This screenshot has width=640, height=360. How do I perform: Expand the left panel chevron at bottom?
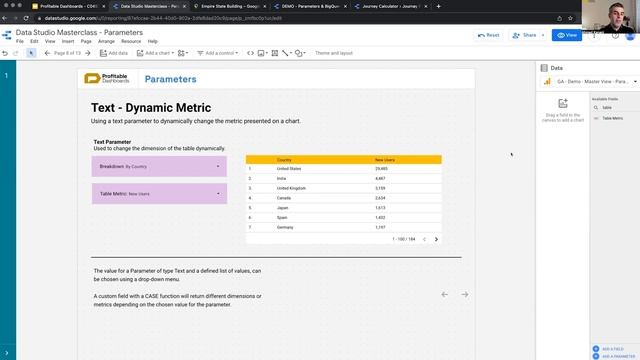(7, 353)
